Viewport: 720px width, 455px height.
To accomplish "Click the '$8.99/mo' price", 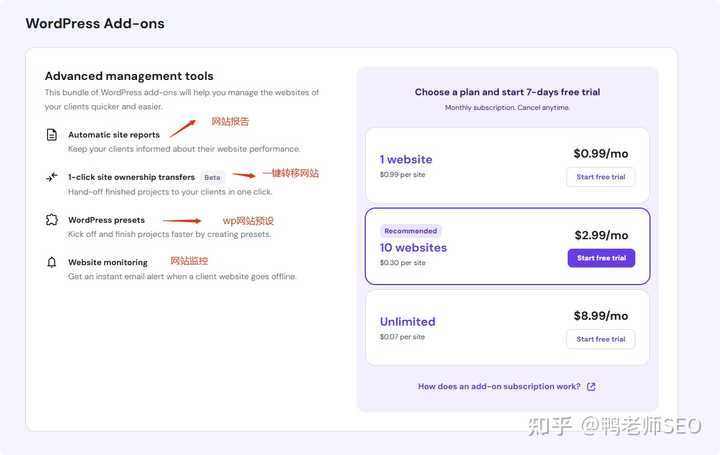I will tap(601, 315).
